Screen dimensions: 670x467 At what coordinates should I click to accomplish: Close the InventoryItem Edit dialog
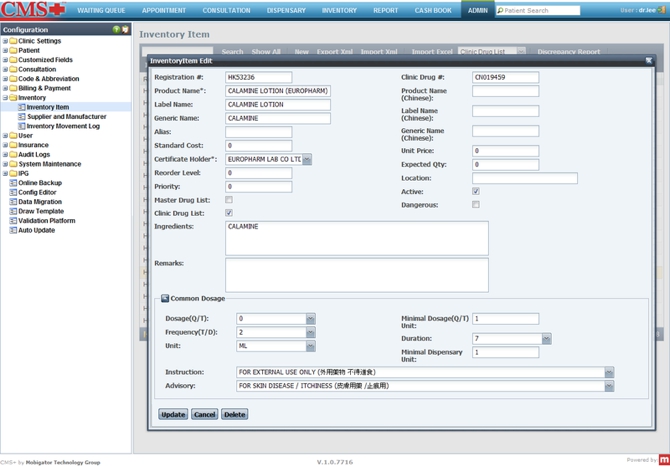[x=648, y=61]
